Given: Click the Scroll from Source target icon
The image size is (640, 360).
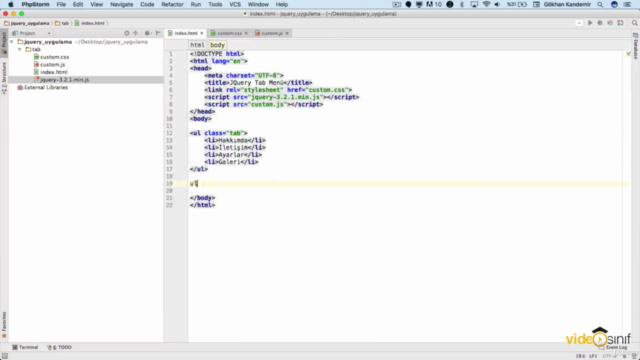Looking at the screenshot, I should tap(127, 33).
